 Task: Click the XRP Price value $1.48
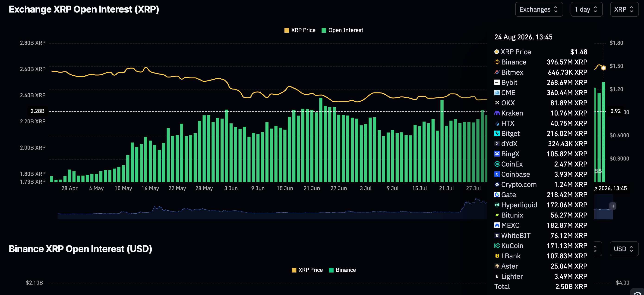coord(578,52)
